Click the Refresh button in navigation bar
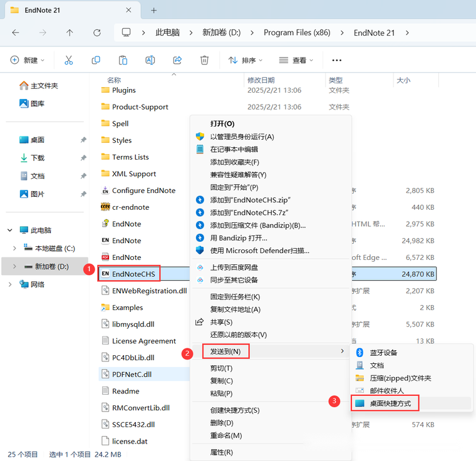The width and height of the screenshot is (476, 461). coord(96,33)
